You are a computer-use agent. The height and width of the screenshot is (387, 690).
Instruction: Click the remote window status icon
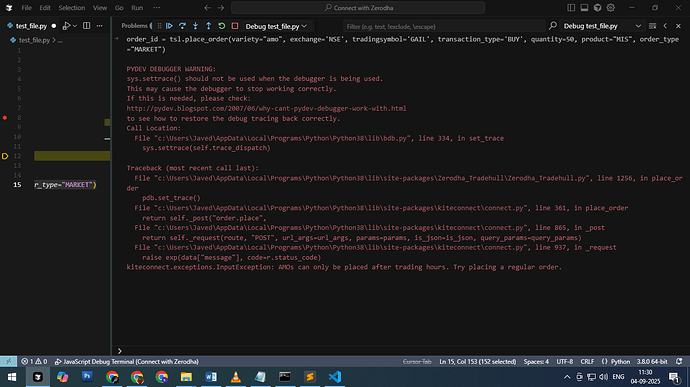tap(8, 361)
